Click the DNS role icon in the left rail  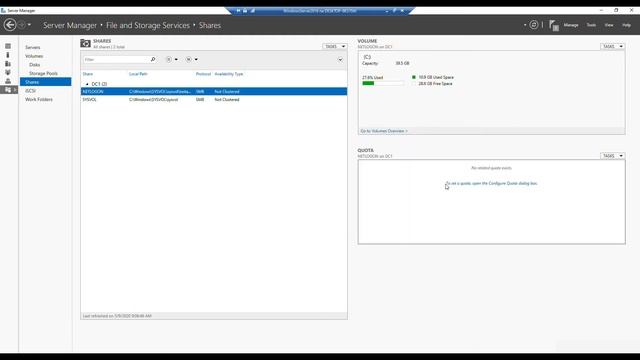point(8,81)
